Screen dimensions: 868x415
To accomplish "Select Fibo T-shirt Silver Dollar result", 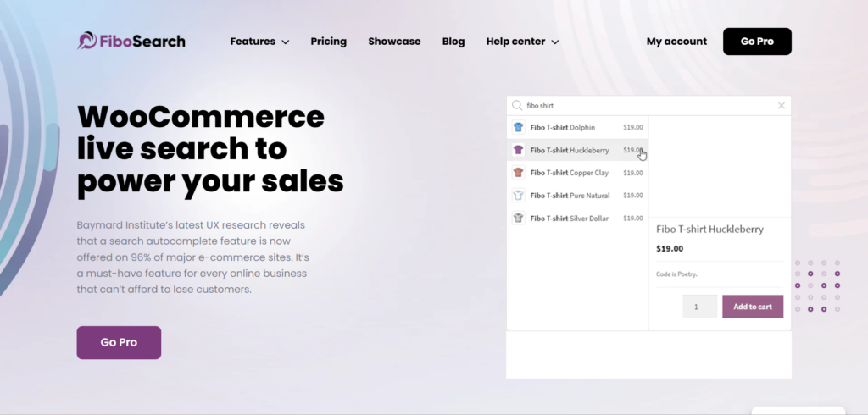I will tap(577, 218).
